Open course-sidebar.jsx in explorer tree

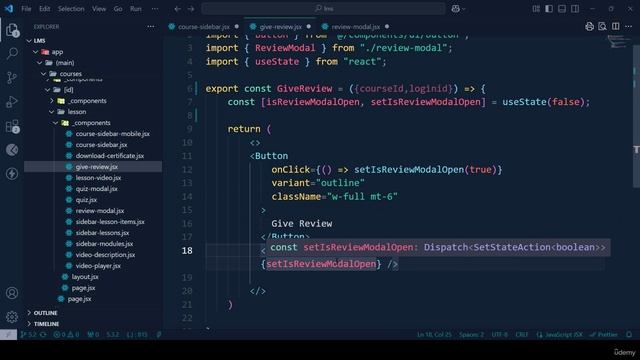pos(101,145)
